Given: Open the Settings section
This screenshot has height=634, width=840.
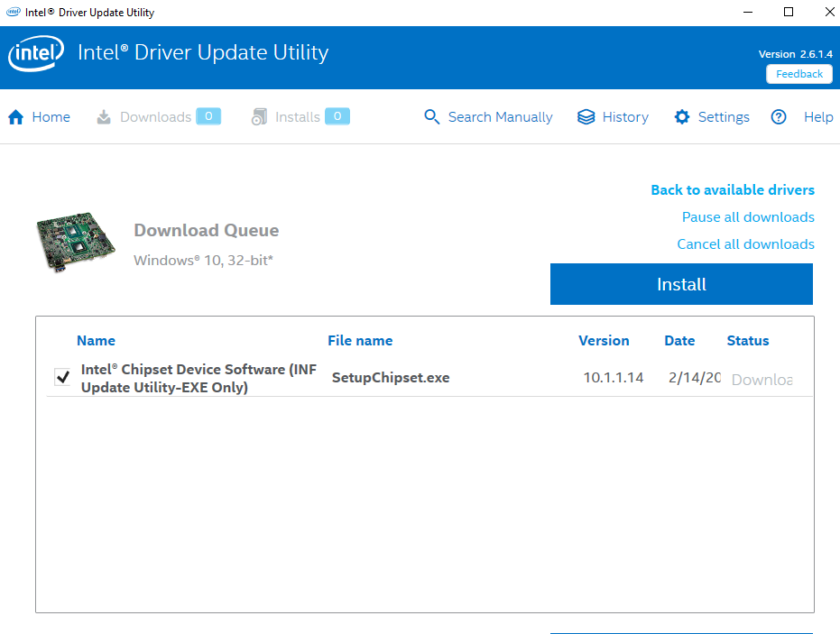Looking at the screenshot, I should 711,116.
